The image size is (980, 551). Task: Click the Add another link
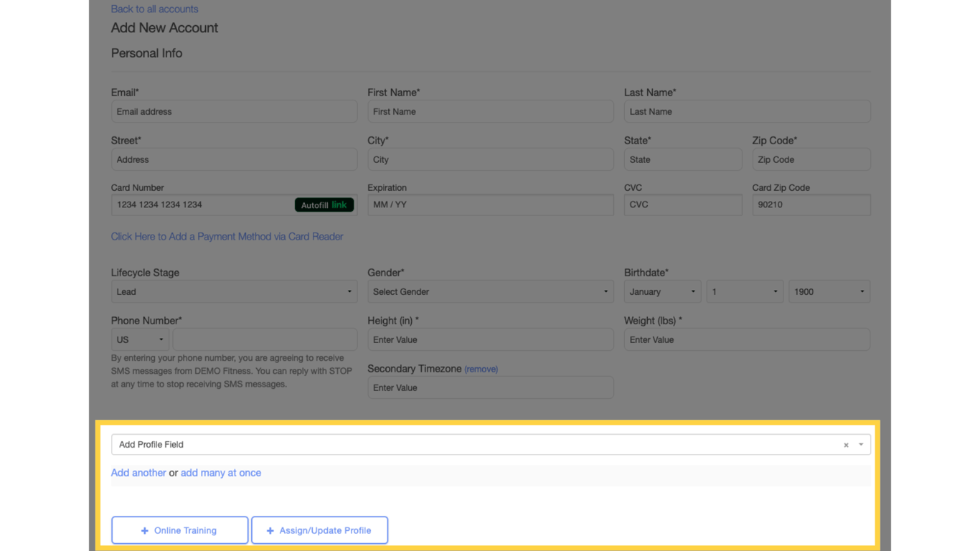point(138,473)
